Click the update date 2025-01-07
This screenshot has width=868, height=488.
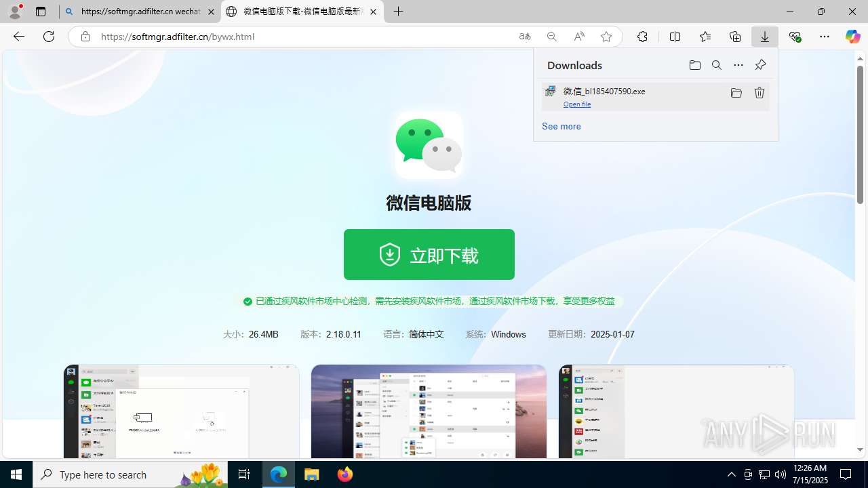pyautogui.click(x=612, y=335)
